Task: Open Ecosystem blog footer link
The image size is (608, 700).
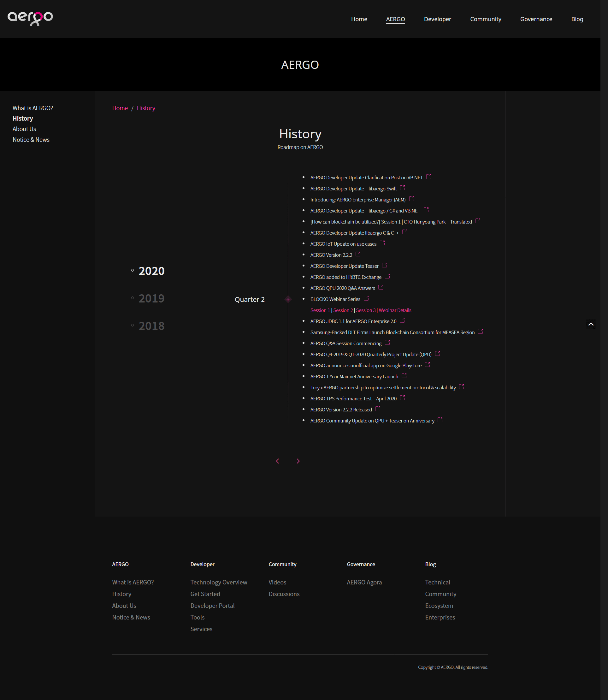Action: [439, 606]
